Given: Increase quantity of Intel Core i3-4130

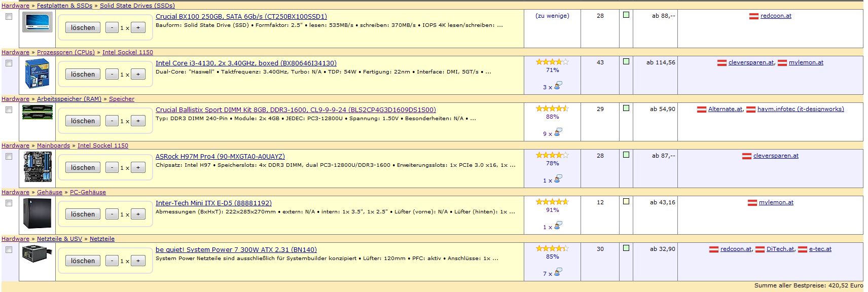Looking at the screenshot, I should [x=138, y=74].
